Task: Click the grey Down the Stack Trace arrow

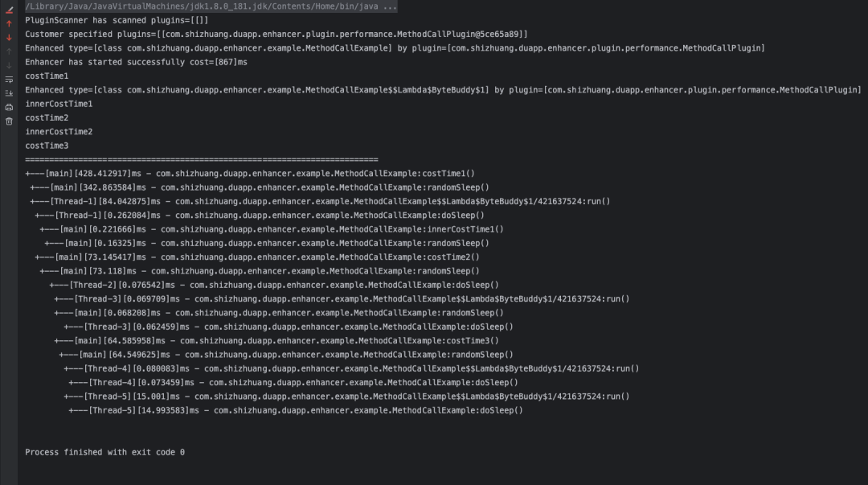Action: [9, 65]
